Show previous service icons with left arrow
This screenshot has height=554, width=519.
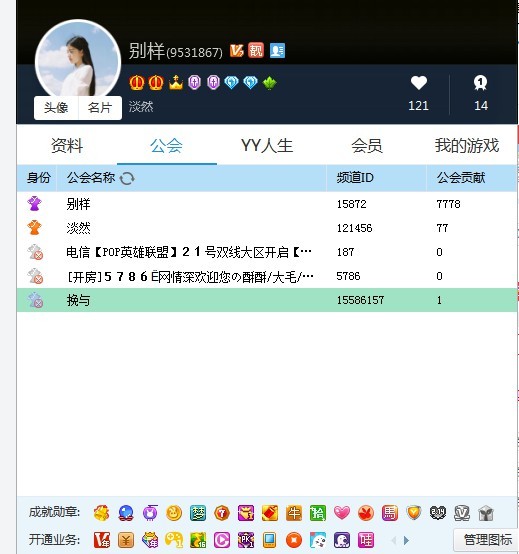(x=394, y=540)
